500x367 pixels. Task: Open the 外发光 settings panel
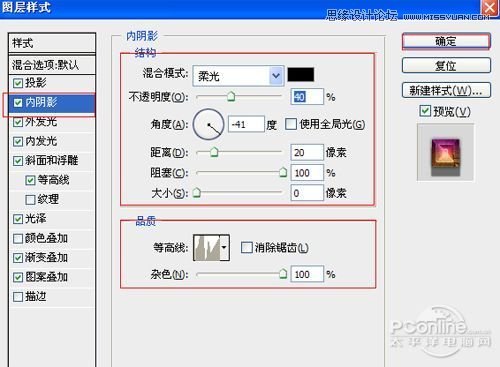pyautogui.click(x=41, y=122)
